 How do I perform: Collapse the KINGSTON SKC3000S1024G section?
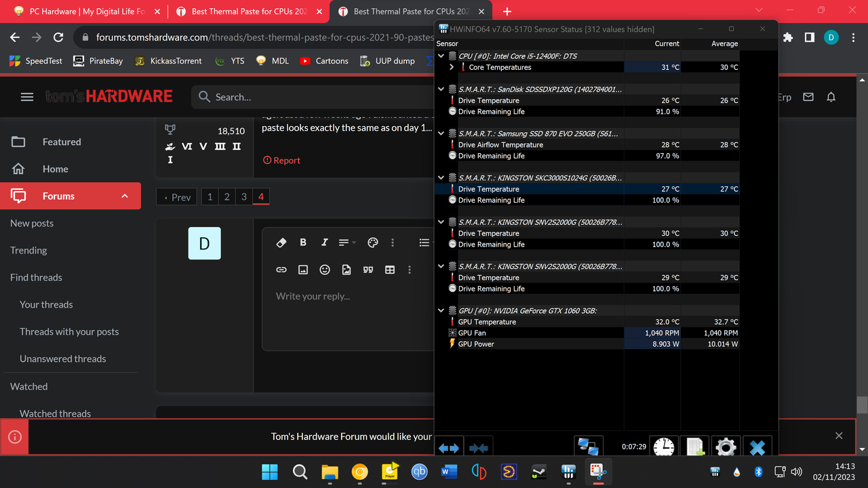coord(441,178)
